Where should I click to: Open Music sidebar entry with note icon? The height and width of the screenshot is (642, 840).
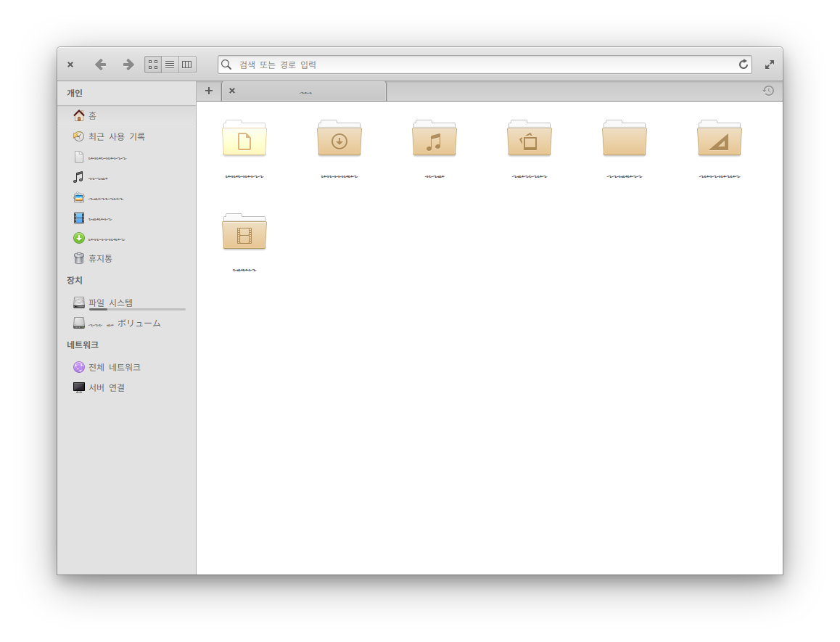click(126, 178)
